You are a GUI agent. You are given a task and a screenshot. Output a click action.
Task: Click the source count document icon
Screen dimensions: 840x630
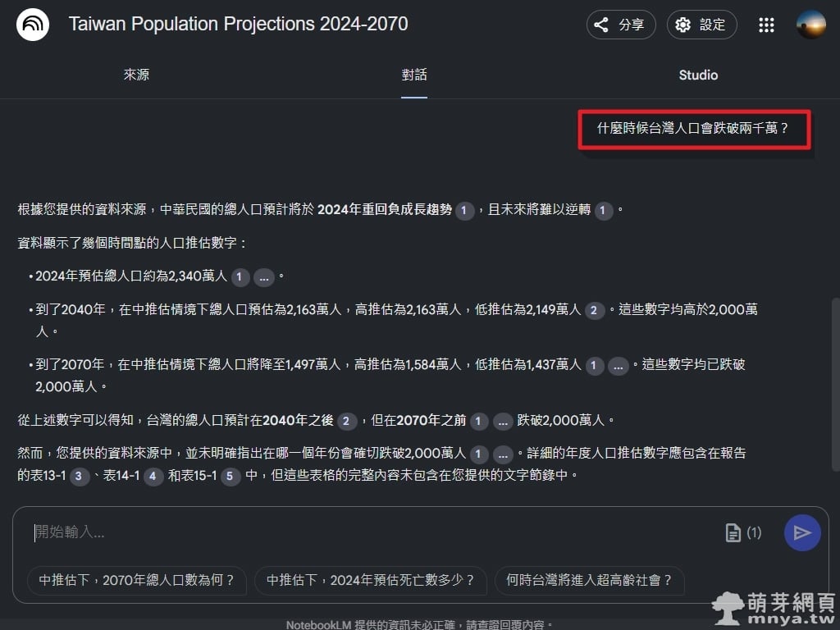coord(733,533)
